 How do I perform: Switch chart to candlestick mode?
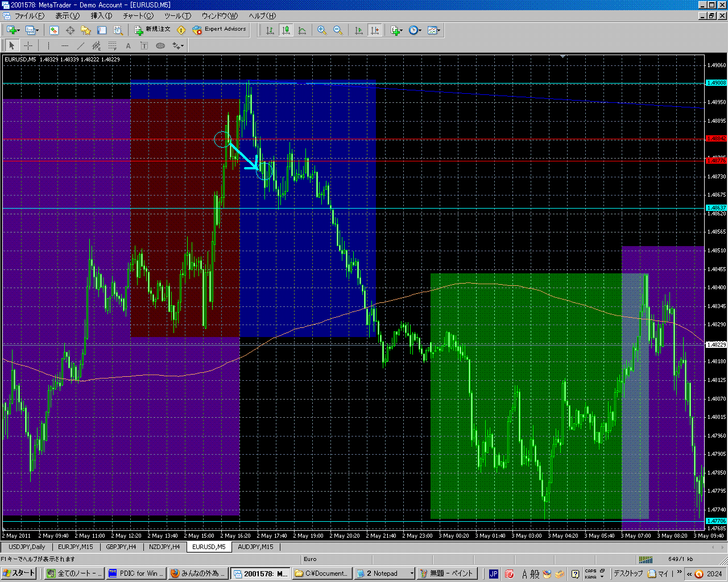pos(286,30)
